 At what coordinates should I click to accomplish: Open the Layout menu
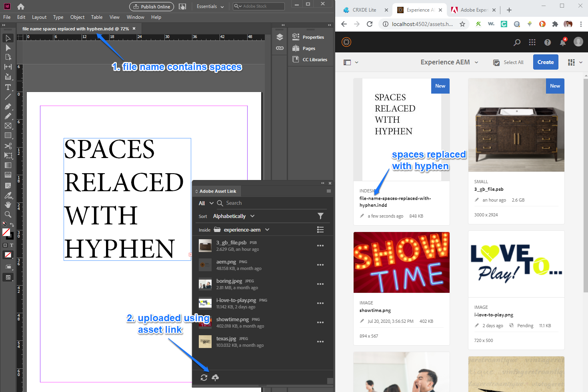coord(39,17)
